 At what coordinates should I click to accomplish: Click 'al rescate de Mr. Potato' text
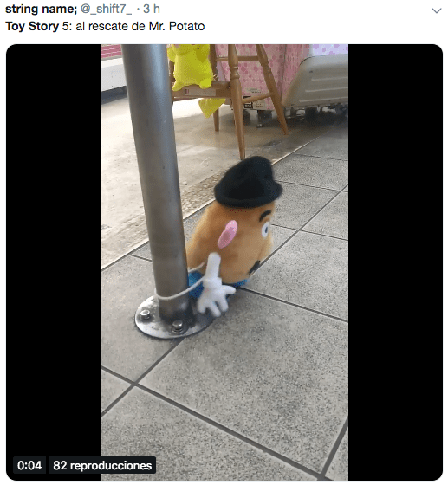[140, 26]
